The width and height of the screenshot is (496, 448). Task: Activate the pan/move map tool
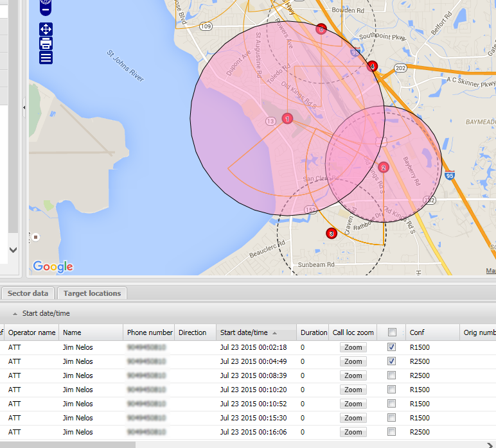point(46,29)
